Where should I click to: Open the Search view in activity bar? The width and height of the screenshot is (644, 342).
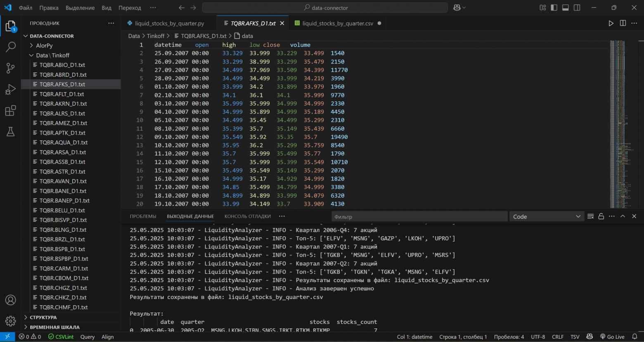coord(10,47)
